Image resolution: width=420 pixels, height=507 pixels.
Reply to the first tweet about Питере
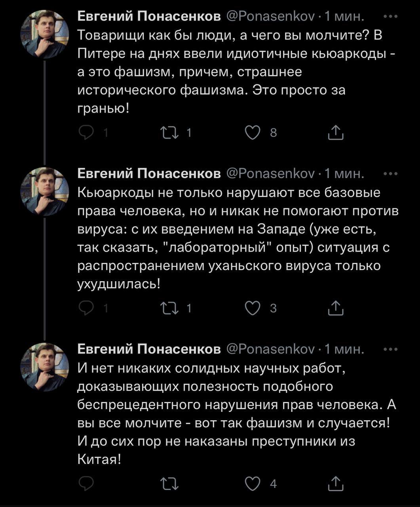click(x=85, y=133)
